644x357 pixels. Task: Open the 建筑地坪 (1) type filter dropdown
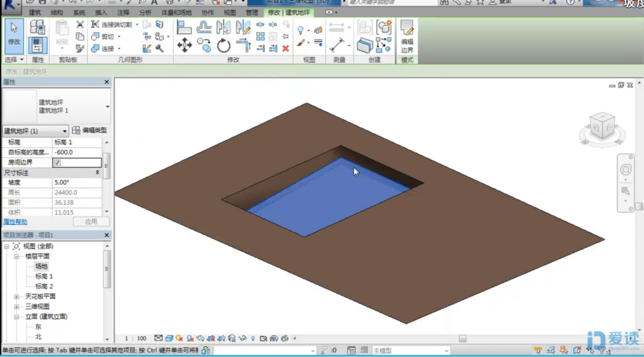[x=64, y=131]
